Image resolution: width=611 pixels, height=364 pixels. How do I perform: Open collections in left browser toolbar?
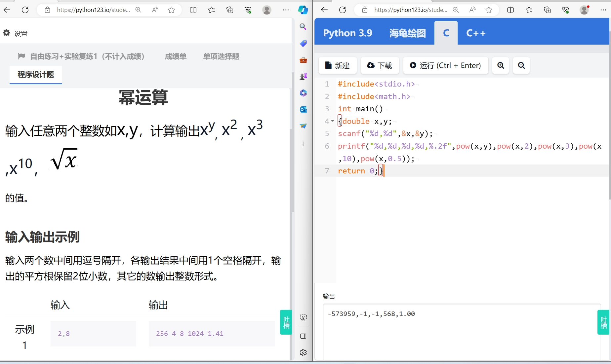pos(230,10)
